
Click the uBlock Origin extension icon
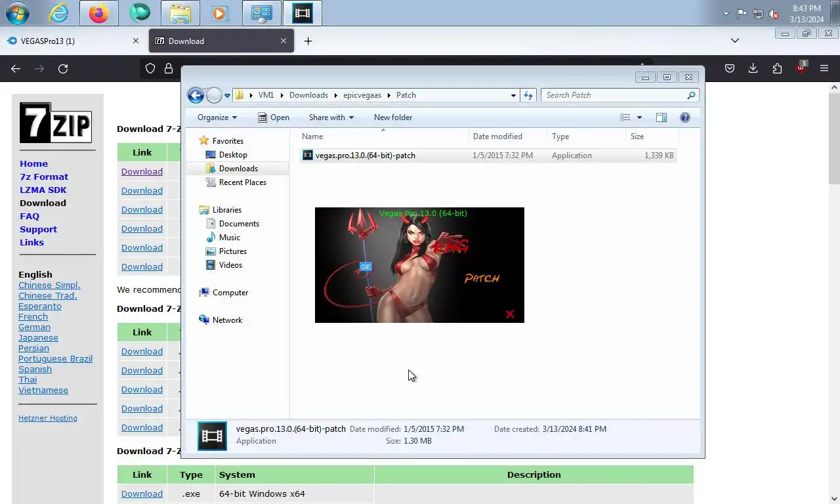click(801, 68)
